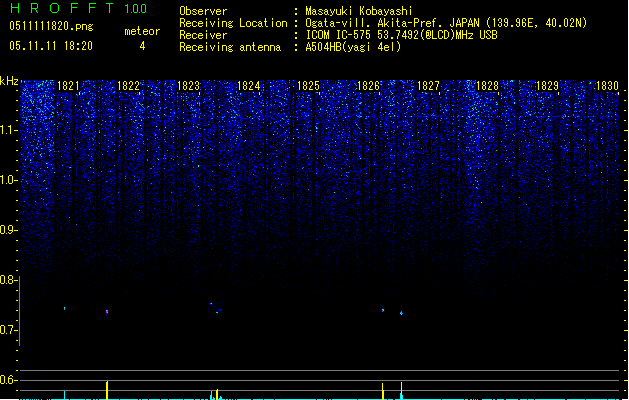The height and width of the screenshot is (400, 629).
Task: Select the filename 0511111820.png
Action: pyautogui.click(x=51, y=26)
